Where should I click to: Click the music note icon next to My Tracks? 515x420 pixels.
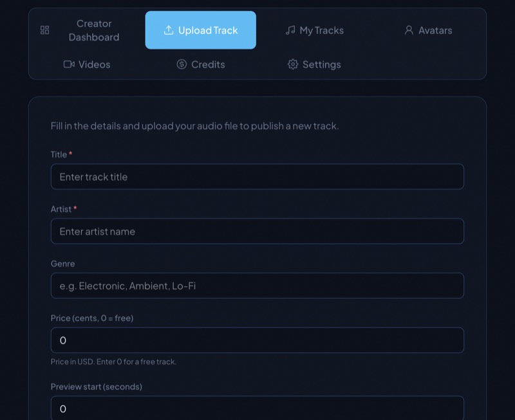click(290, 30)
